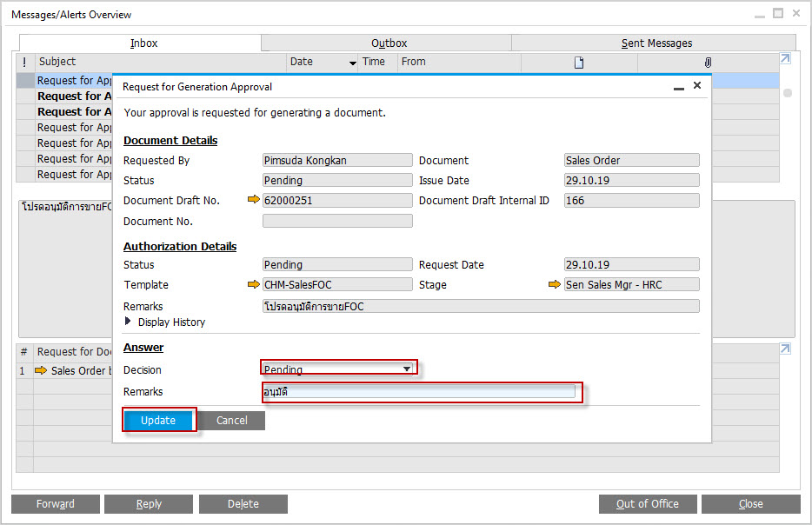Click the Out of Office button
812x525 pixels.
(x=648, y=504)
